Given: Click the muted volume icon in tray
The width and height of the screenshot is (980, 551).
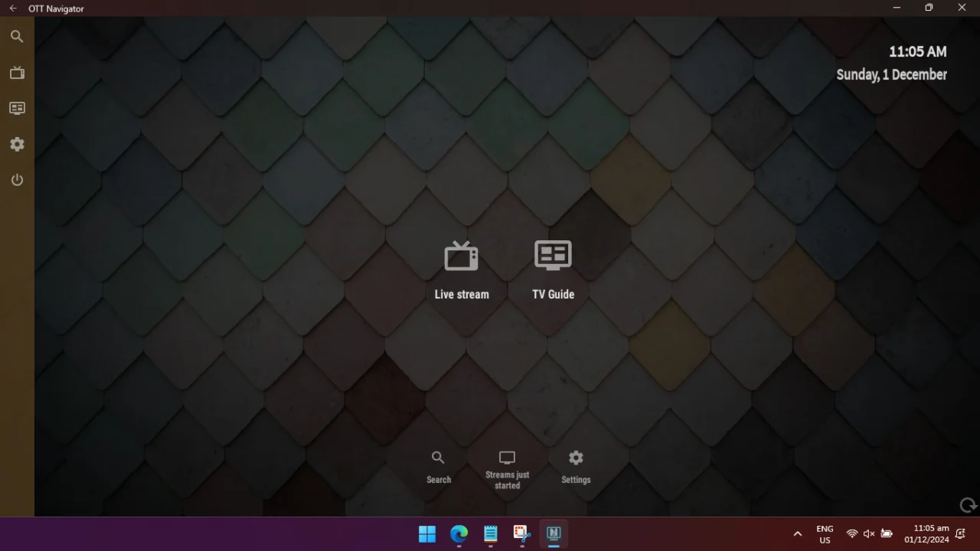Looking at the screenshot, I should point(869,534).
